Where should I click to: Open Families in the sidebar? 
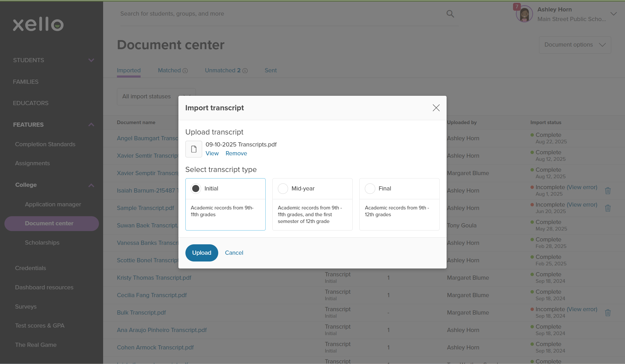(x=26, y=82)
